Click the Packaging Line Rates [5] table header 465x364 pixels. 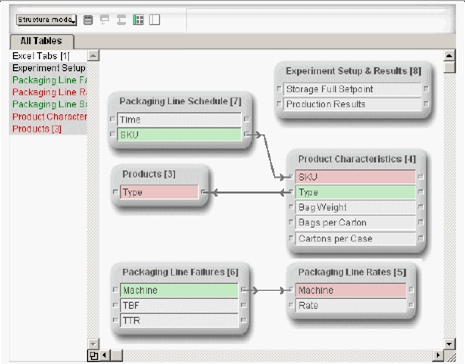pyautogui.click(x=352, y=272)
